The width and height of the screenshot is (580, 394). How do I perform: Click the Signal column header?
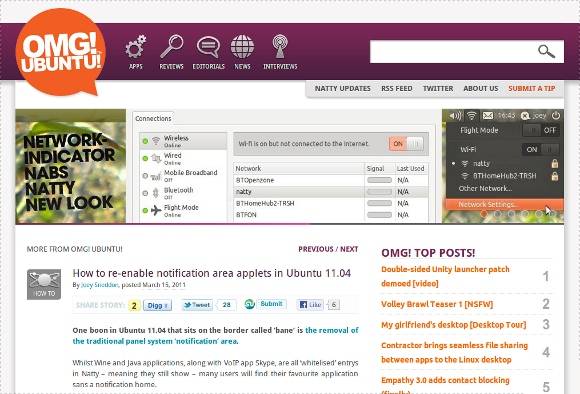pos(380,168)
